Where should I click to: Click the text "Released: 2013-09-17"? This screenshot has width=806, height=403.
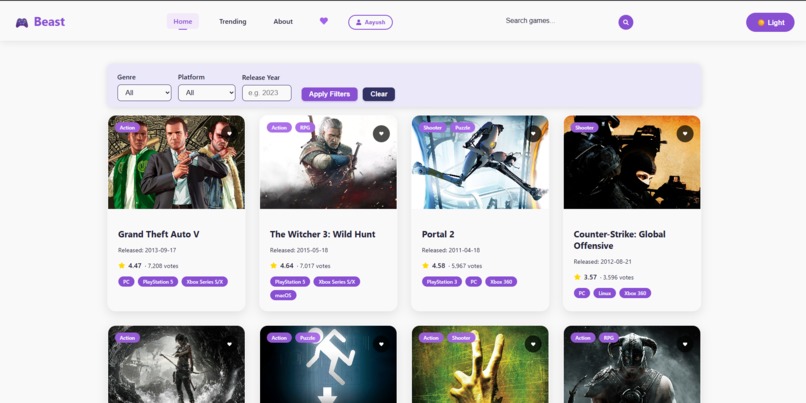(147, 250)
